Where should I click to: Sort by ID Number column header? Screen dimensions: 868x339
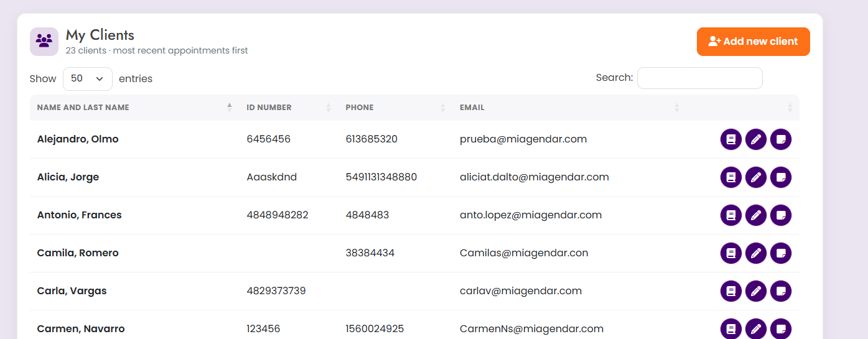(289, 108)
